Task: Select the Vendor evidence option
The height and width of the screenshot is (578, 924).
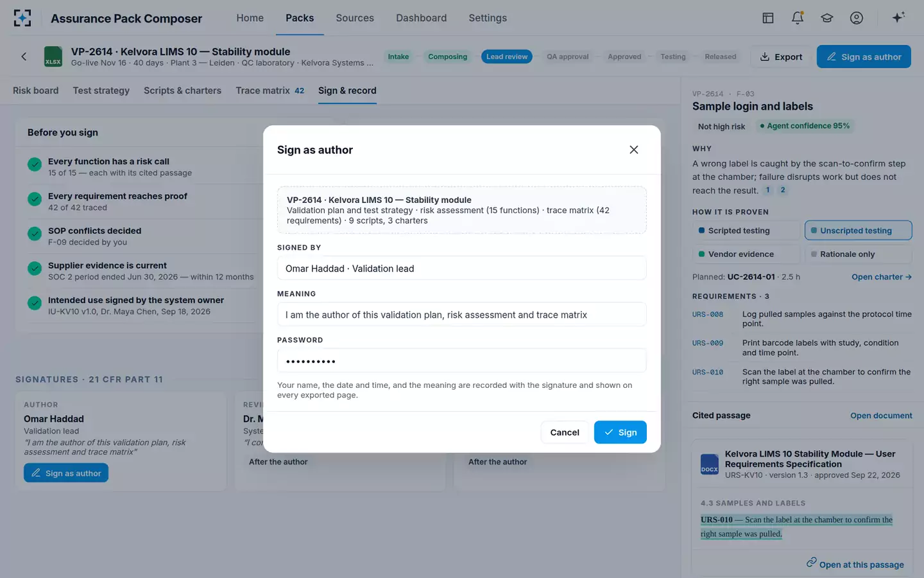Action: (x=746, y=254)
